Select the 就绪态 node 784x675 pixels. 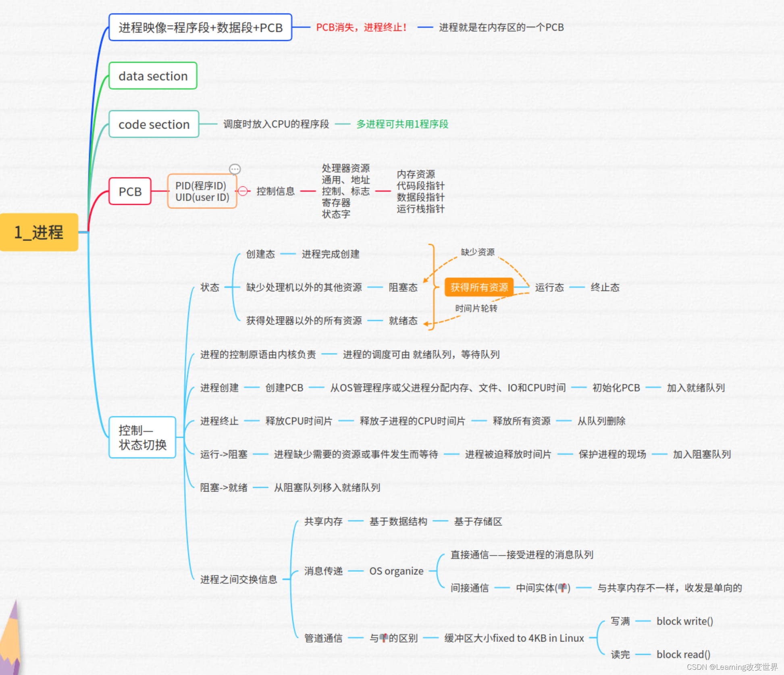(x=403, y=321)
